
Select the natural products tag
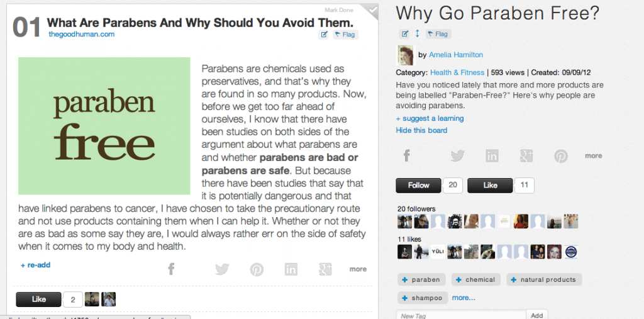[x=544, y=279]
